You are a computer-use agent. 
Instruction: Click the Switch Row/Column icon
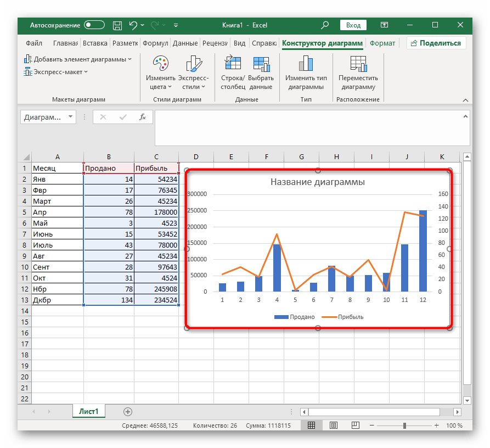coord(232,65)
